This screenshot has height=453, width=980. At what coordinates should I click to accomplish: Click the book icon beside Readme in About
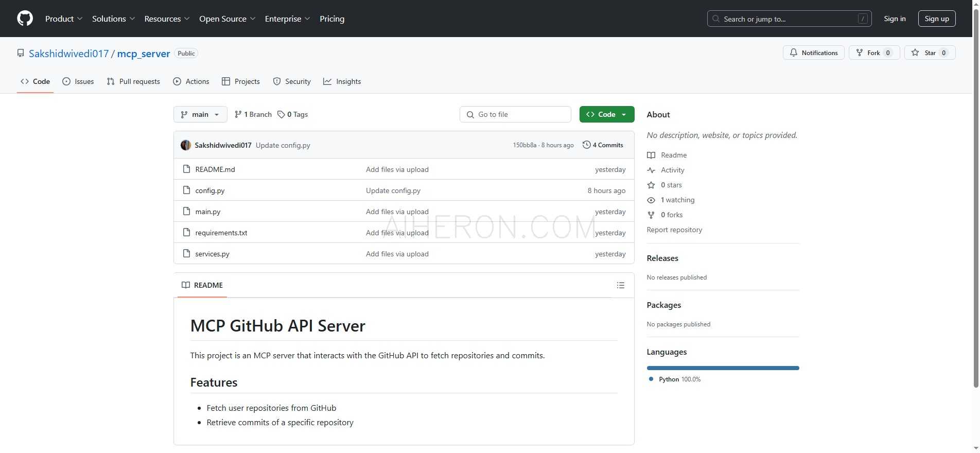click(651, 155)
